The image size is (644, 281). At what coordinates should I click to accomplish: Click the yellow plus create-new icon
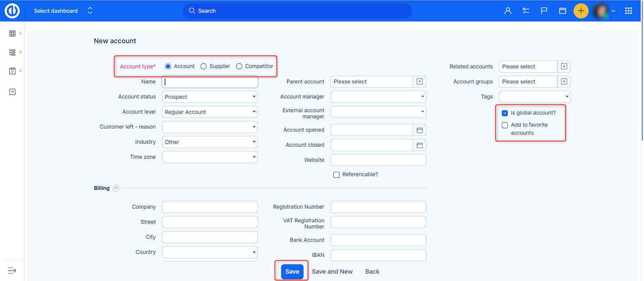[581, 11]
